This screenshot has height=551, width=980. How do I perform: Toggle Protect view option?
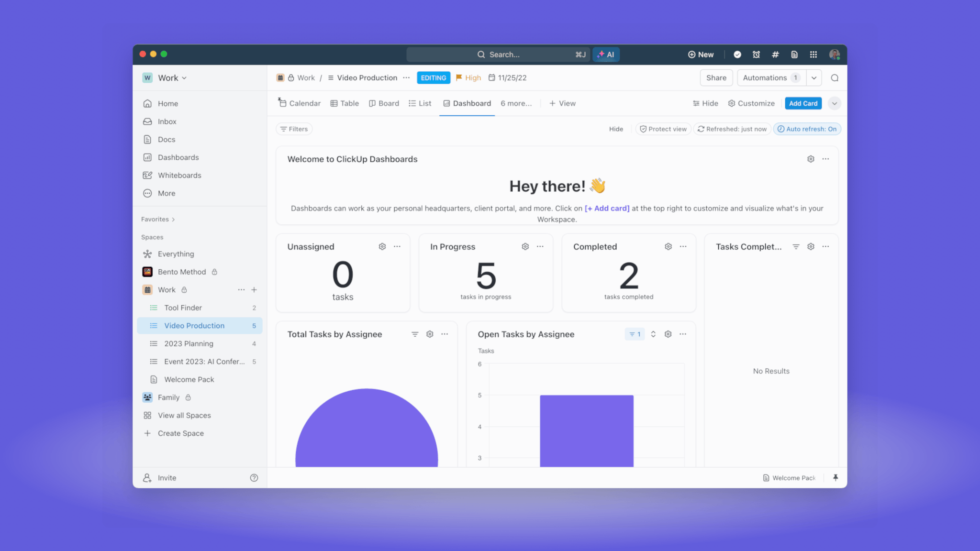(x=663, y=129)
